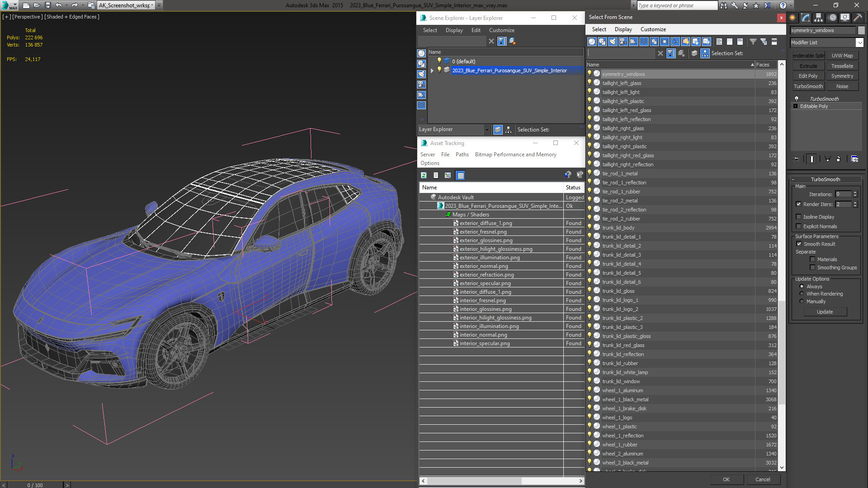Apply the UVW Map modifier button
Image resolution: width=868 pixels, height=488 pixels.
point(842,56)
